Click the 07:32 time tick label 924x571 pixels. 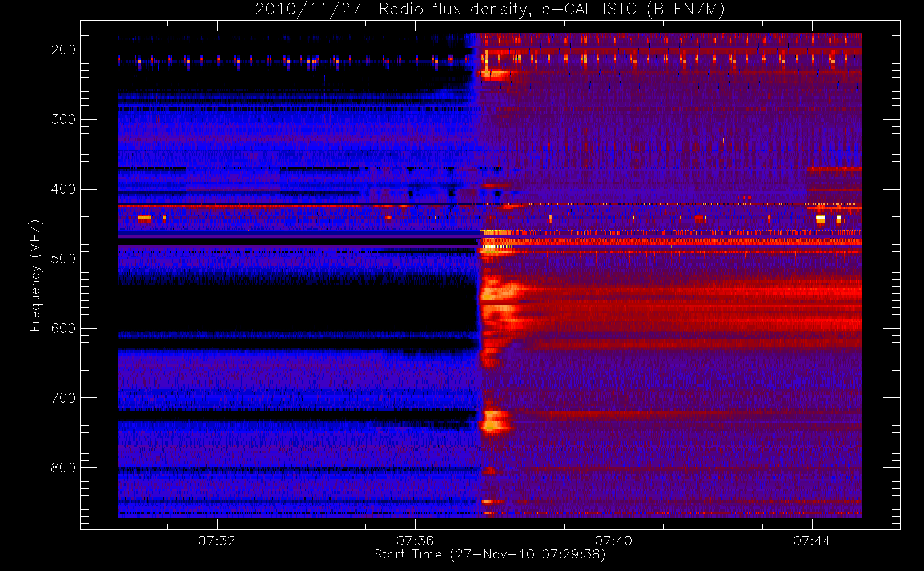coord(217,541)
